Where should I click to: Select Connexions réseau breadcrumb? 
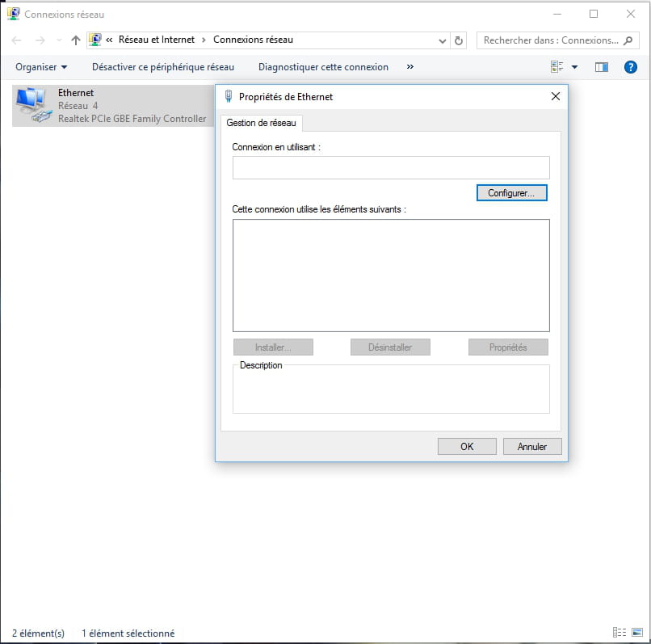tap(254, 40)
